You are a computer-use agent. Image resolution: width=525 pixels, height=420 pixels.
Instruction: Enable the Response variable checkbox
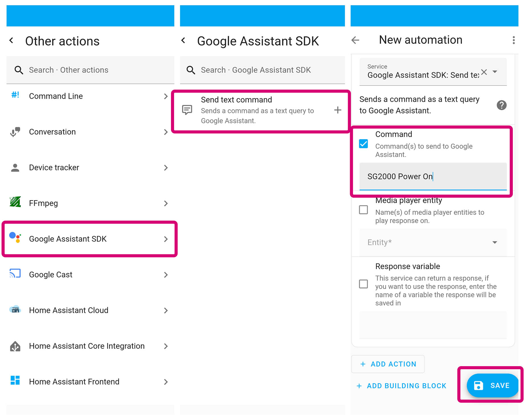click(x=363, y=284)
